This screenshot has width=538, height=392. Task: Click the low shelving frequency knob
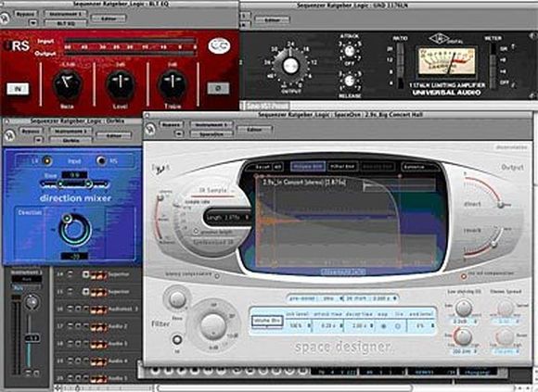(x=463, y=336)
